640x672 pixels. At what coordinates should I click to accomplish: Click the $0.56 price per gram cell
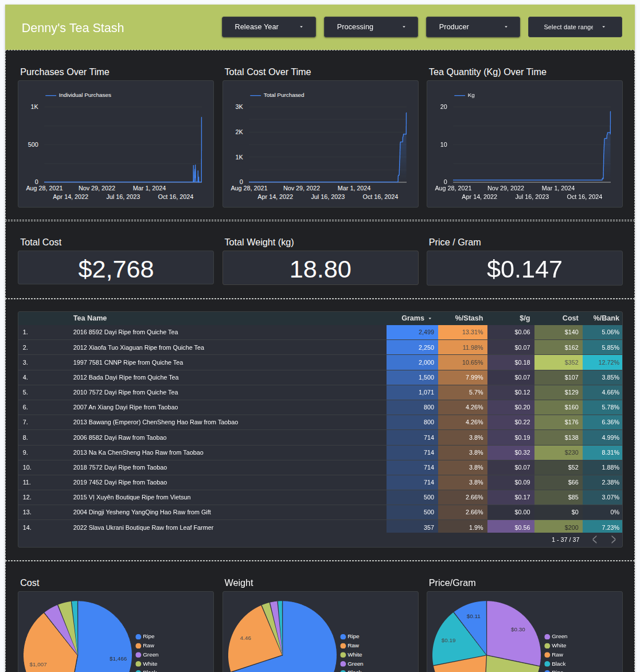(x=511, y=527)
